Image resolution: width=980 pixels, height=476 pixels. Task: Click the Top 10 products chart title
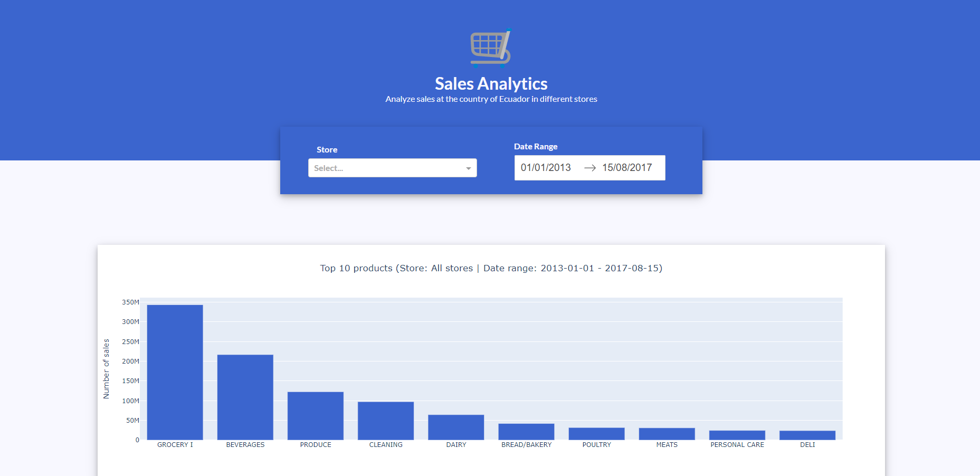click(491, 268)
